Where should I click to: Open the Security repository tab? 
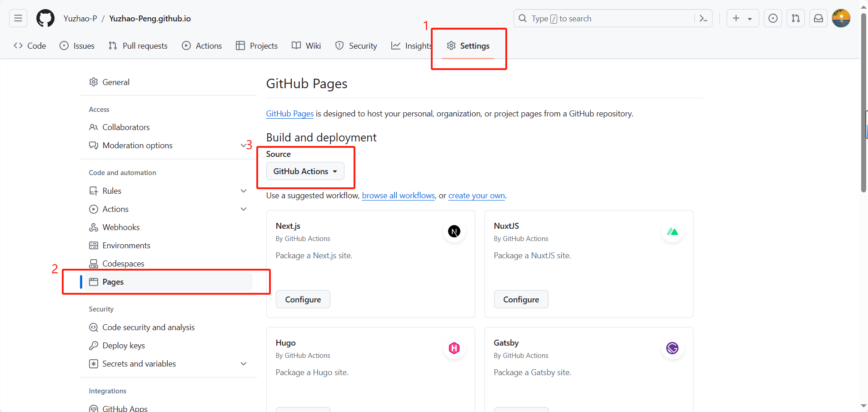coord(356,46)
